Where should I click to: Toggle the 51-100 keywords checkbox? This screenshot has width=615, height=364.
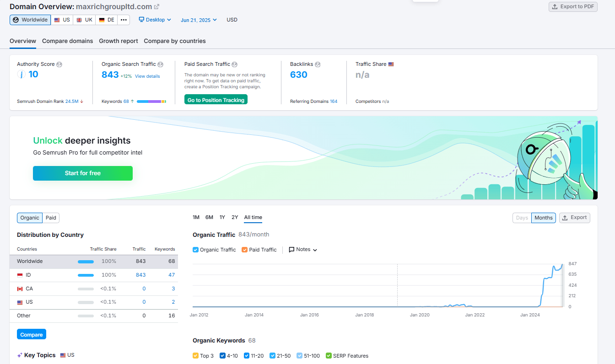299,356
